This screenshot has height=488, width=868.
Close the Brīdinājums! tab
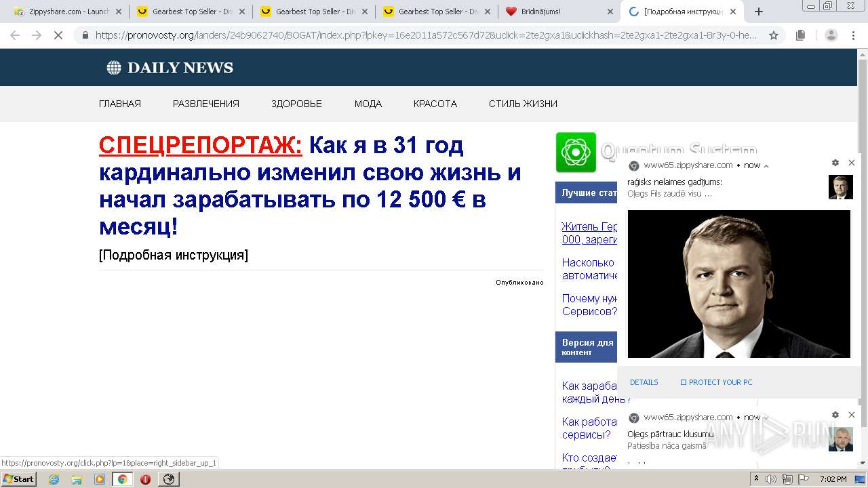[610, 12]
